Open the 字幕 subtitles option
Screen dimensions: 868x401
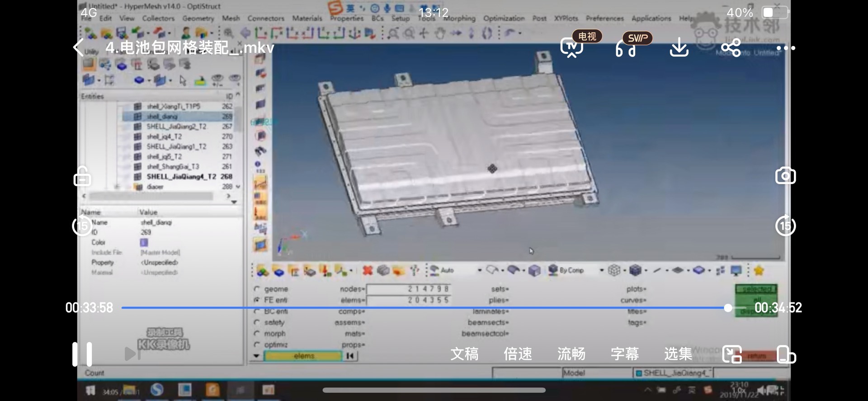[625, 354]
